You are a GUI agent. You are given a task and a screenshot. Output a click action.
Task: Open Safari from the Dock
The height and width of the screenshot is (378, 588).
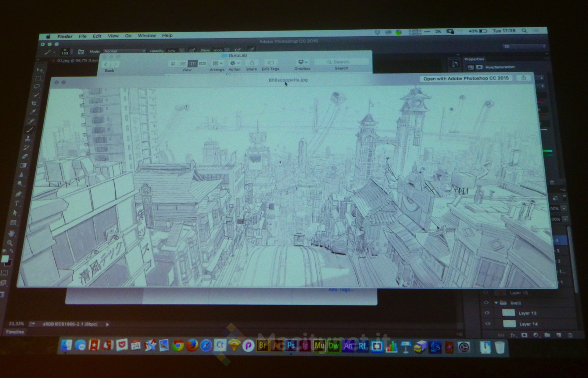206,346
